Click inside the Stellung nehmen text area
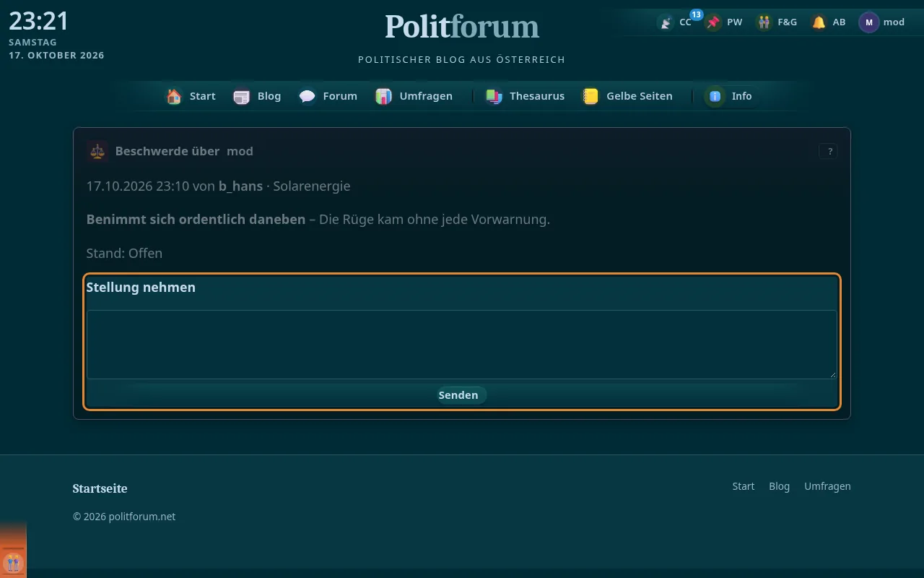The image size is (924, 578). click(x=462, y=345)
